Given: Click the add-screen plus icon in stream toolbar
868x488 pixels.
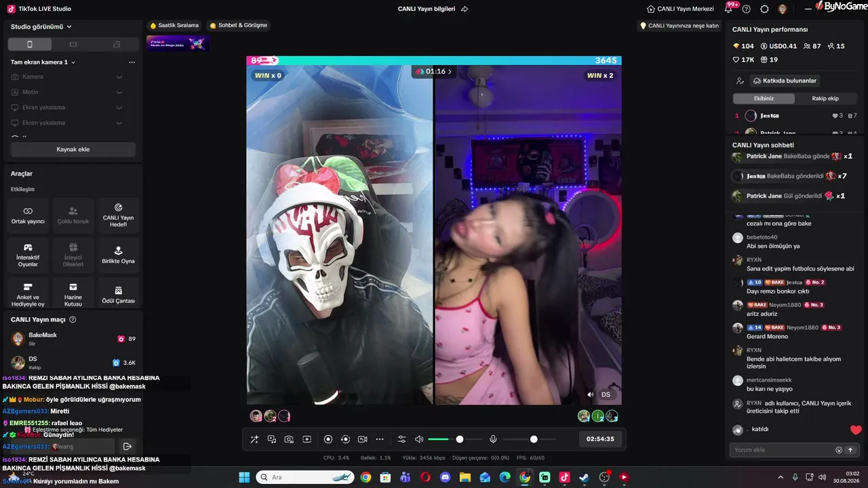Looking at the screenshot, I should pyautogui.click(x=307, y=439).
